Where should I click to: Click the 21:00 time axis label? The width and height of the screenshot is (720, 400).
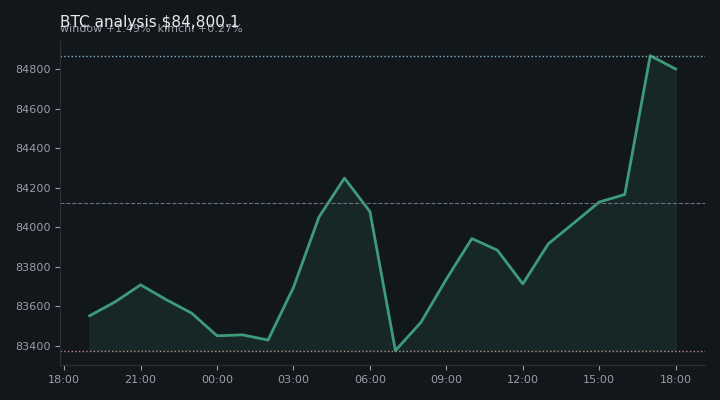pyautogui.click(x=141, y=379)
